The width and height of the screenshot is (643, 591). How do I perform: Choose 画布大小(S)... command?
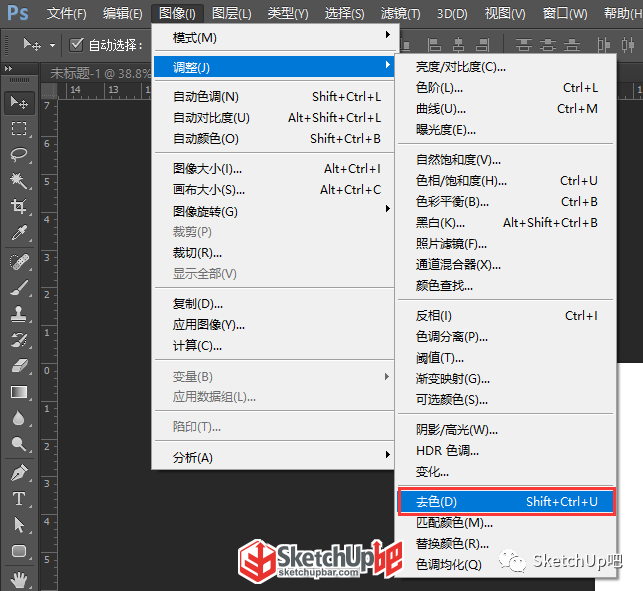click(x=274, y=190)
